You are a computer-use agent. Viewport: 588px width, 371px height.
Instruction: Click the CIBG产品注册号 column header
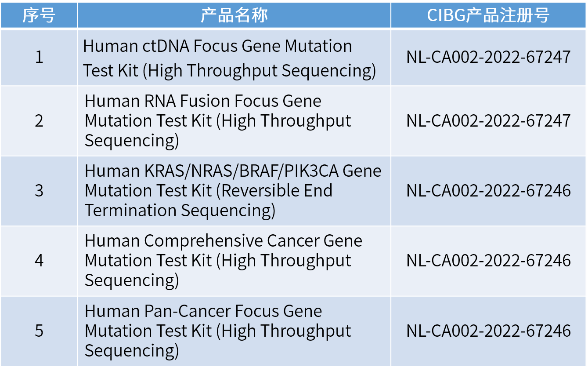(x=488, y=15)
